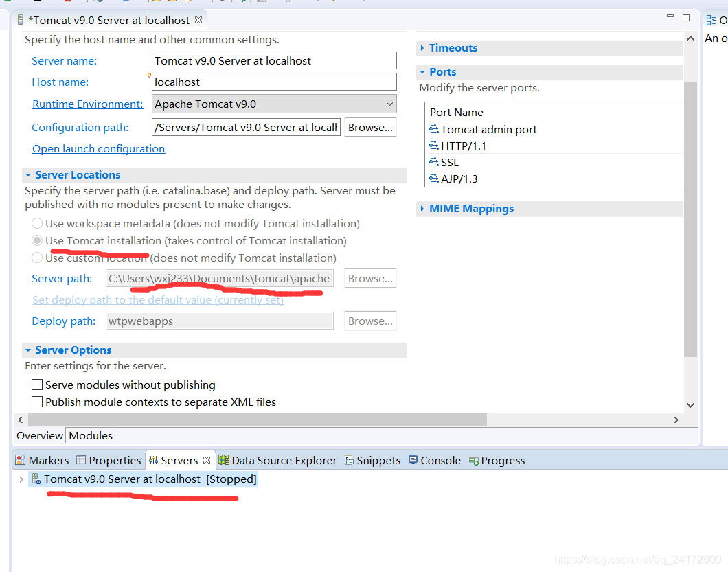Close the Tomcat v9.0 Server editor tab

click(198, 20)
